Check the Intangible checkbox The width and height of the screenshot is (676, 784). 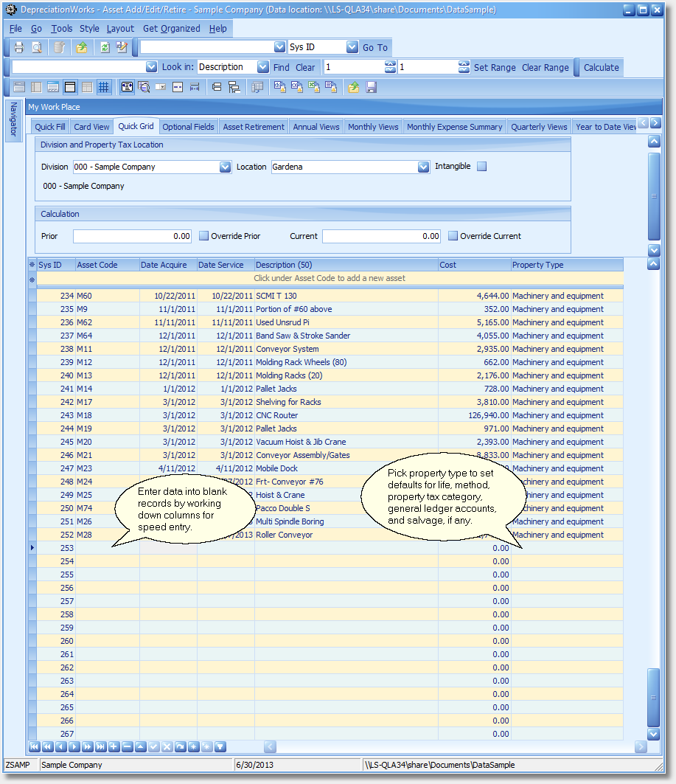[x=482, y=167]
